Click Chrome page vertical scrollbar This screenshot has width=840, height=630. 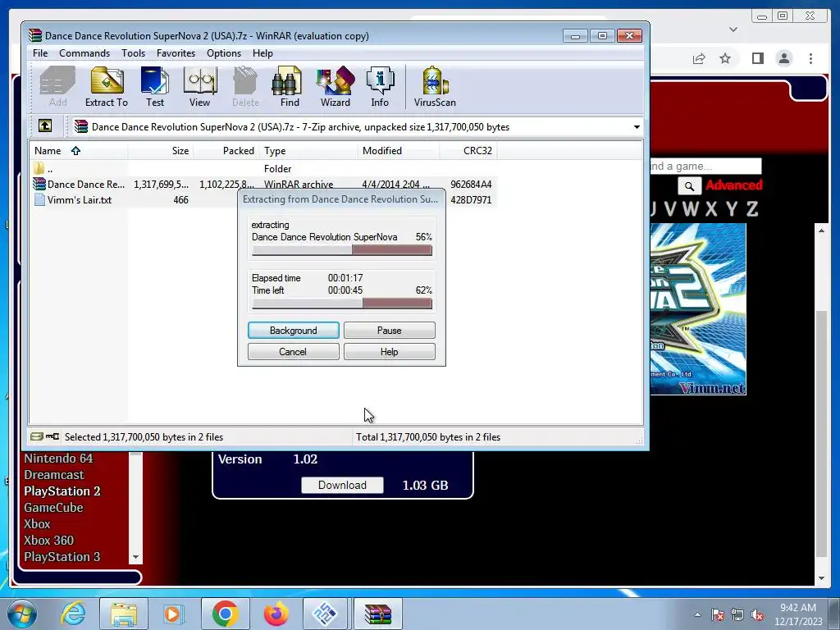[x=821, y=434]
